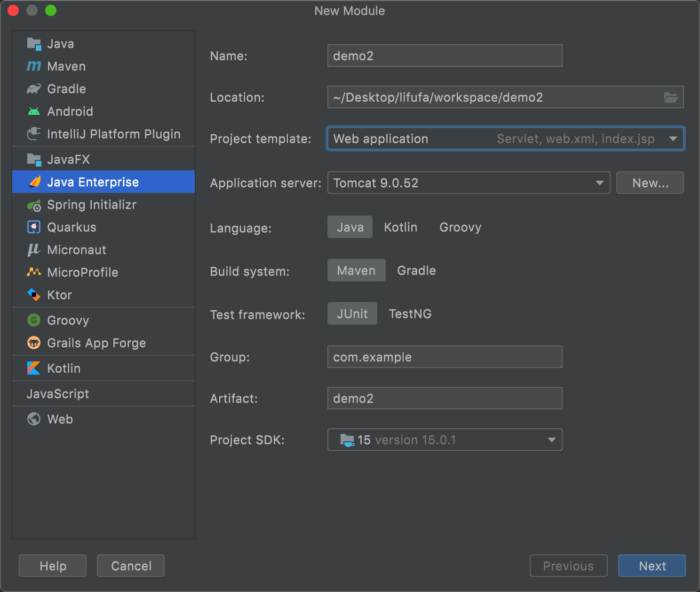This screenshot has width=700, height=592.
Task: Select the Maven module type
Action: 103,66
